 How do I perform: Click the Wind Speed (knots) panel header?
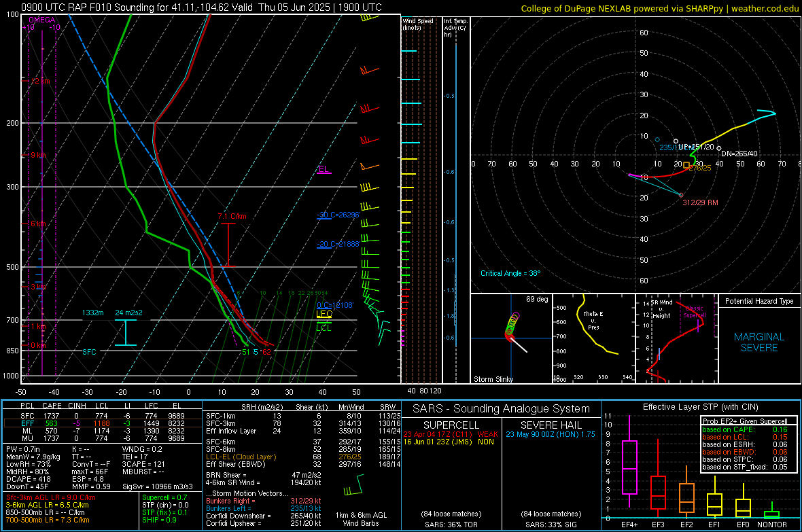pyautogui.click(x=418, y=24)
